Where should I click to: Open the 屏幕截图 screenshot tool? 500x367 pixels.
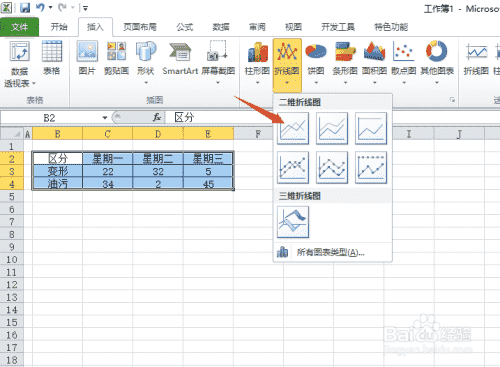[x=218, y=62]
